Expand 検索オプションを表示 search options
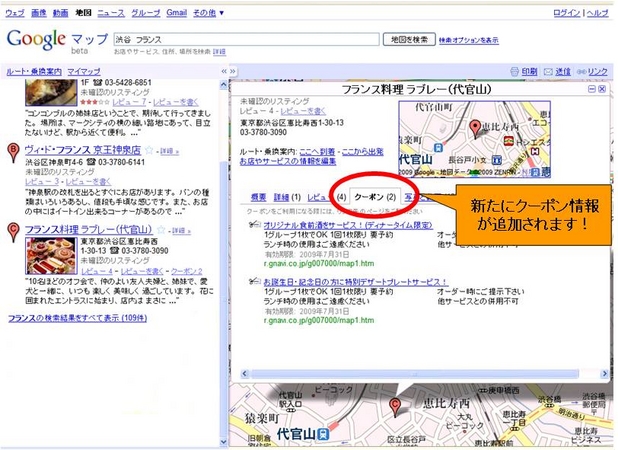618x450 pixels. click(470, 40)
